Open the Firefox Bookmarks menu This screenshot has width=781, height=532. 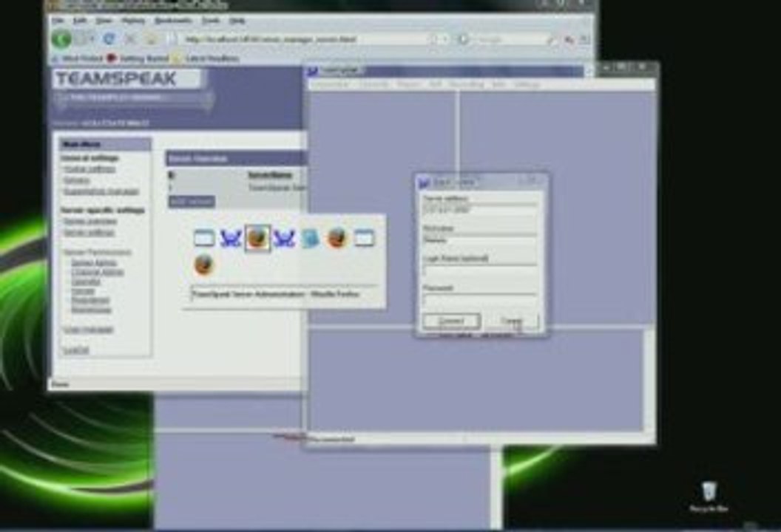click(173, 21)
